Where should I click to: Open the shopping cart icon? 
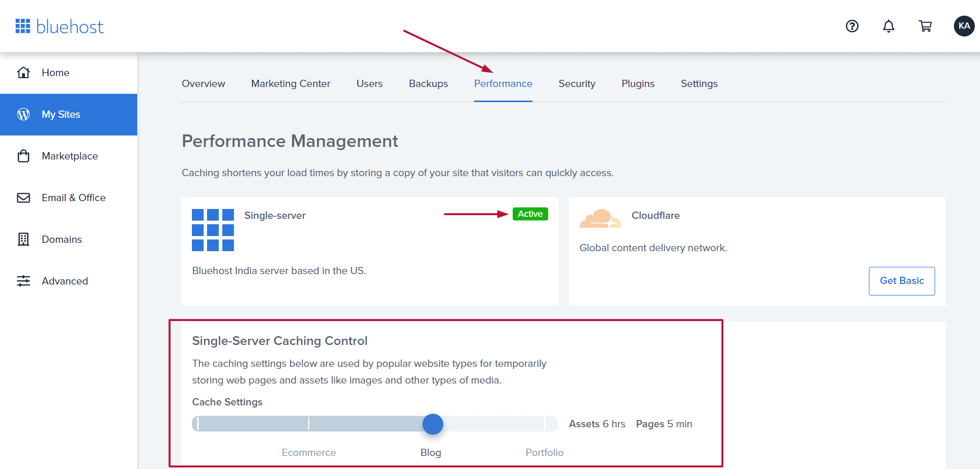tap(925, 26)
